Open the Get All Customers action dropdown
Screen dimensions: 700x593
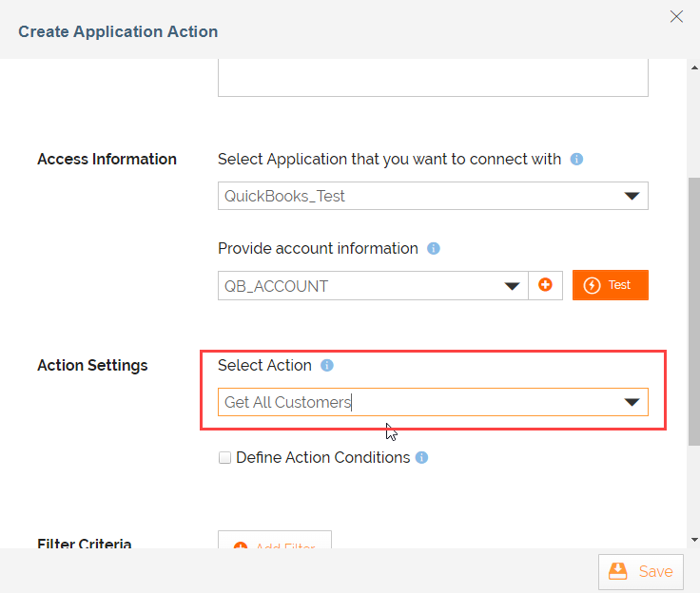[x=420, y=402]
